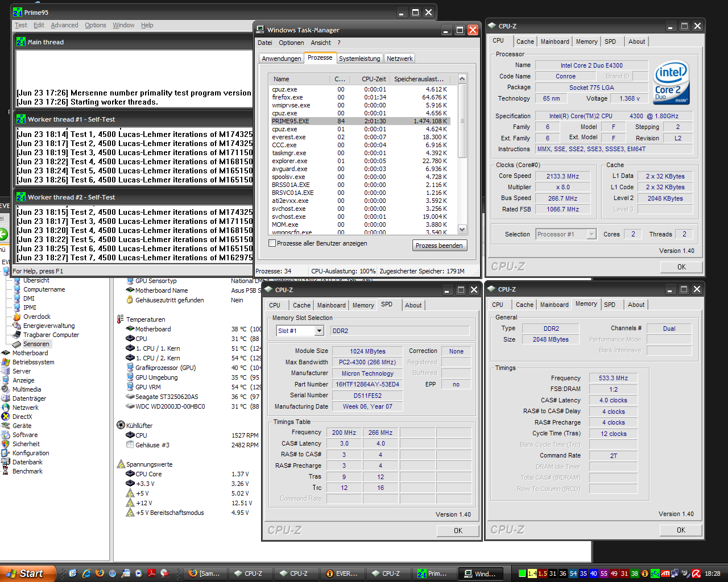Viewport: 728px width, 582px height.
Task: Sort processes by the CPU-Zeit column header
Action: point(368,79)
